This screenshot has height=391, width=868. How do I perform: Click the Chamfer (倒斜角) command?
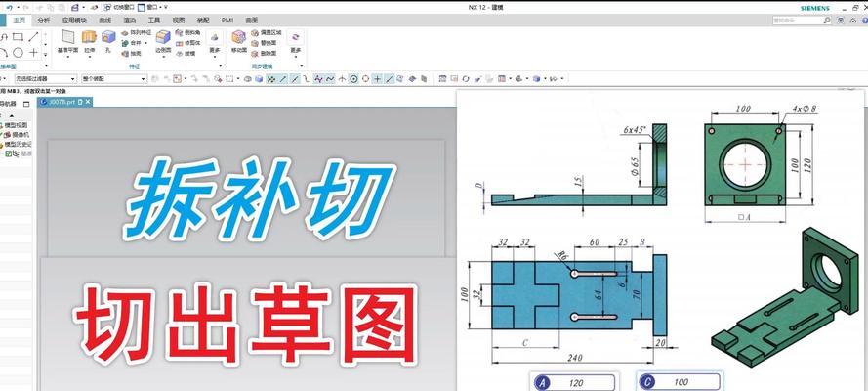(186, 32)
